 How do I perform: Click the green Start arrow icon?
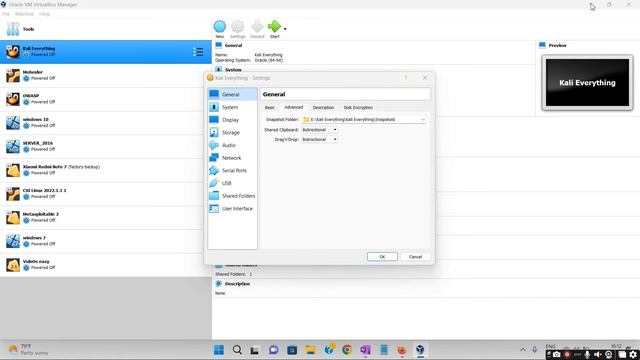click(274, 27)
